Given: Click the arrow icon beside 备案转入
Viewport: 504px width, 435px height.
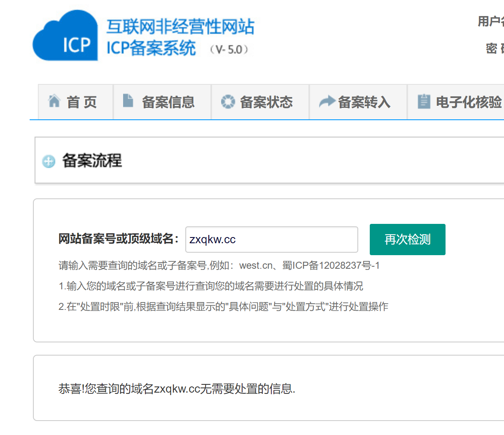Looking at the screenshot, I should [x=327, y=101].
